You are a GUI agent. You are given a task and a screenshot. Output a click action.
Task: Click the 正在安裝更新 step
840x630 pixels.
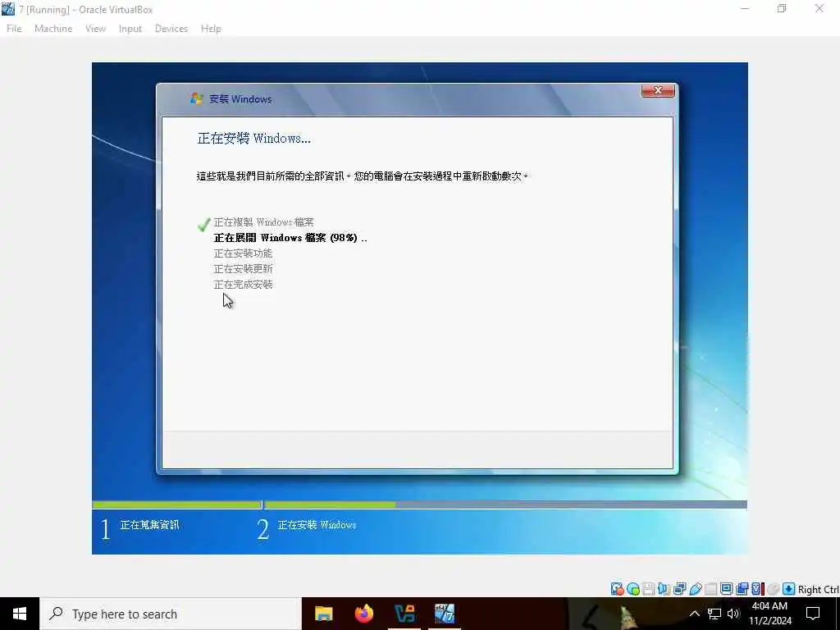pos(243,268)
